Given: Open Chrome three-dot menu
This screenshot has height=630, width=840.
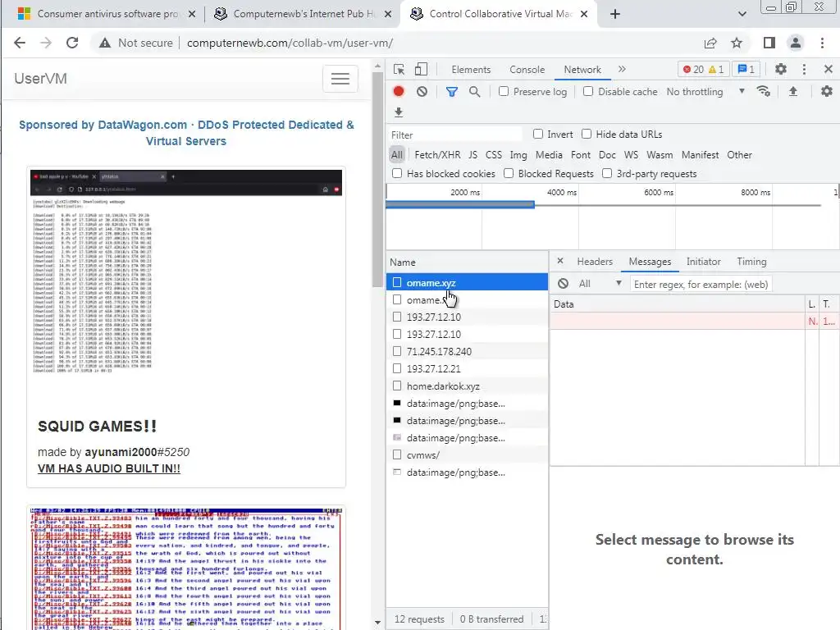Looking at the screenshot, I should pos(822,43).
